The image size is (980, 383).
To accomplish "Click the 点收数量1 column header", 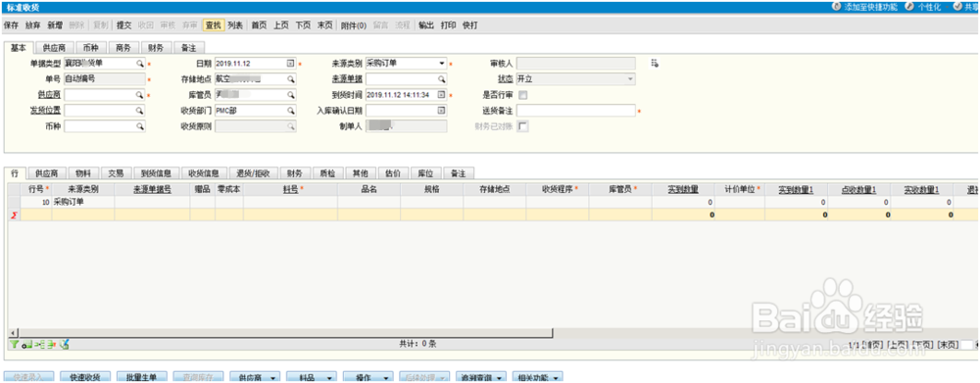I will coord(859,189).
